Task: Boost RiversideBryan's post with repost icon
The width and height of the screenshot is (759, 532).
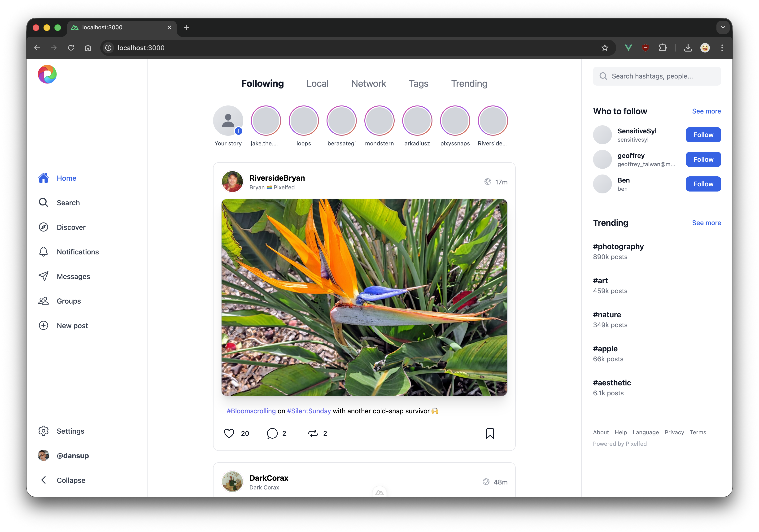Action: pos(313,433)
